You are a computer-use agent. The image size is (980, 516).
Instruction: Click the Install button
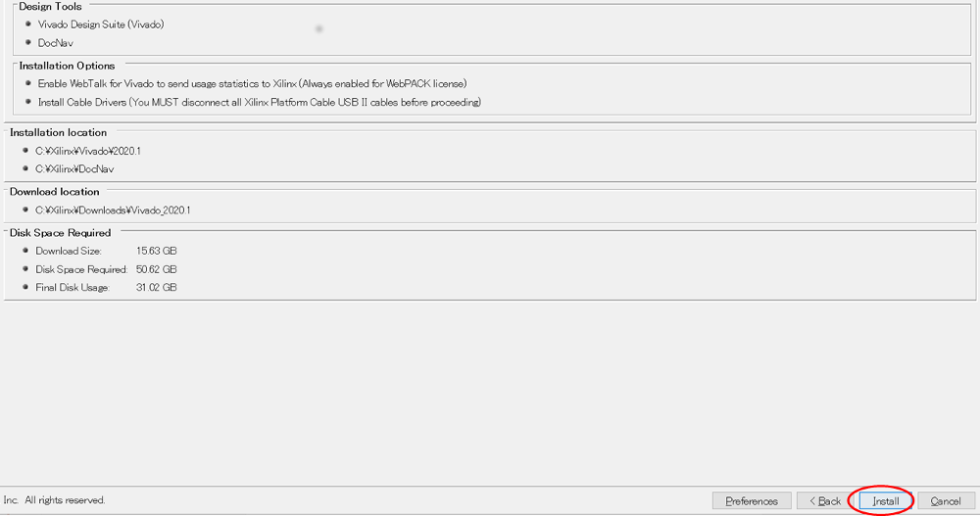pos(885,501)
